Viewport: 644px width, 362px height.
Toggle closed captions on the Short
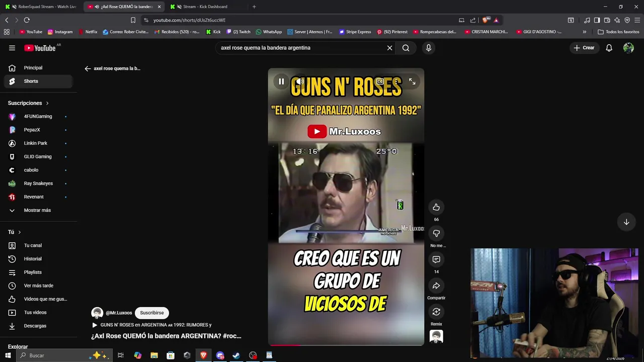[380, 81]
